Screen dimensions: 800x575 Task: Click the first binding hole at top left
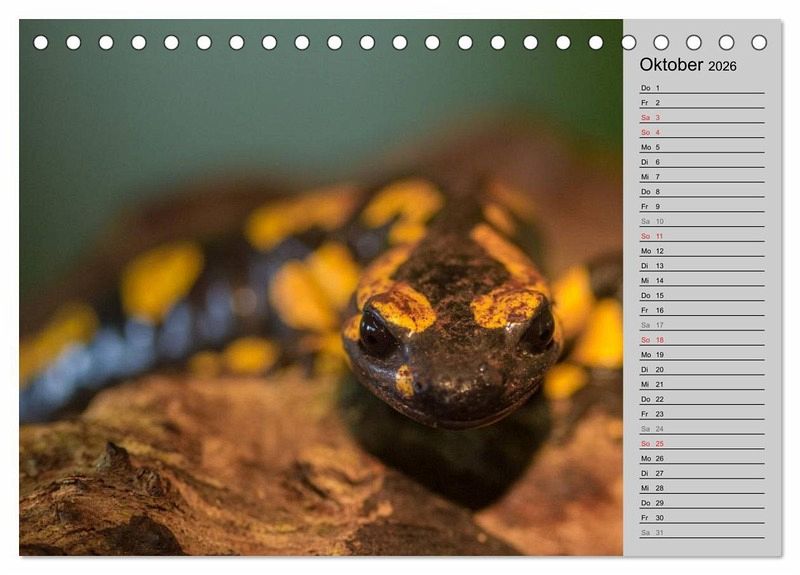click(x=41, y=42)
